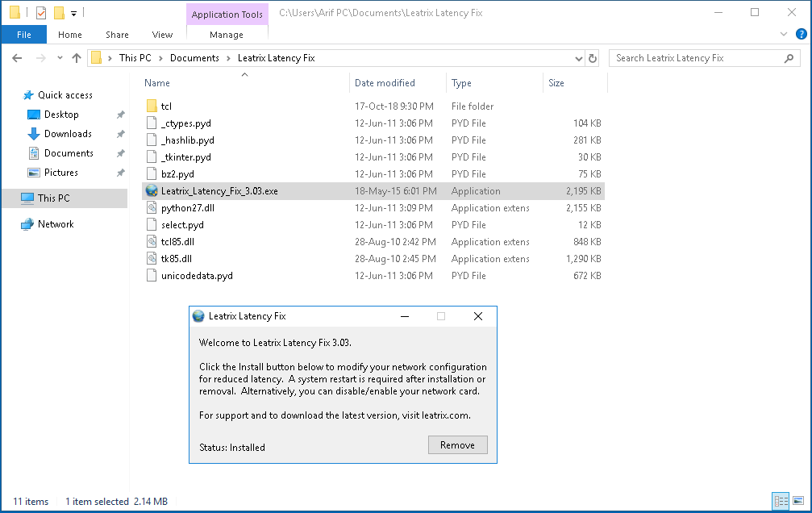Go back using the back arrow
This screenshot has height=513, width=812.
(x=17, y=58)
